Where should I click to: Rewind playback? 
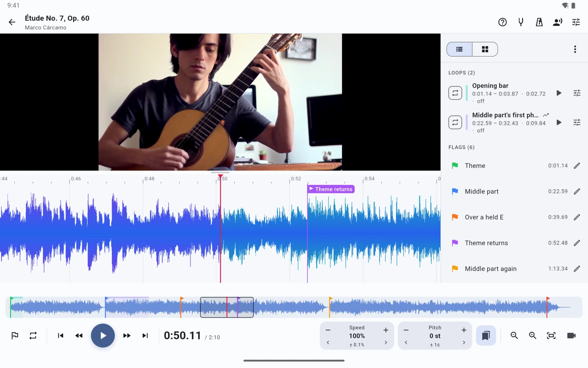click(x=79, y=336)
